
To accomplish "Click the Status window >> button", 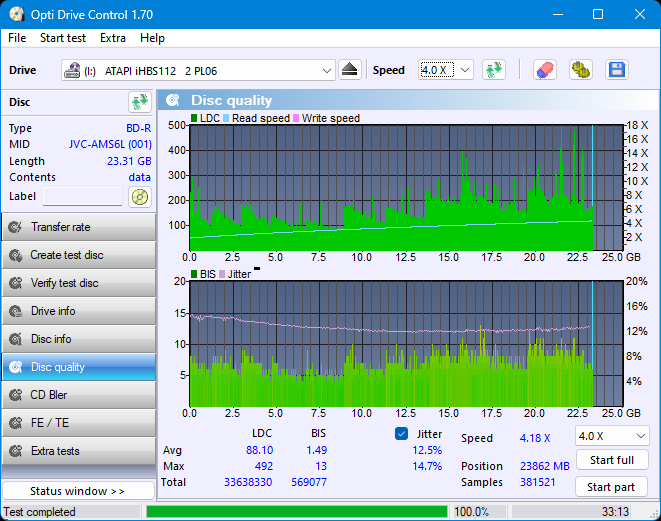I will coord(78,491).
